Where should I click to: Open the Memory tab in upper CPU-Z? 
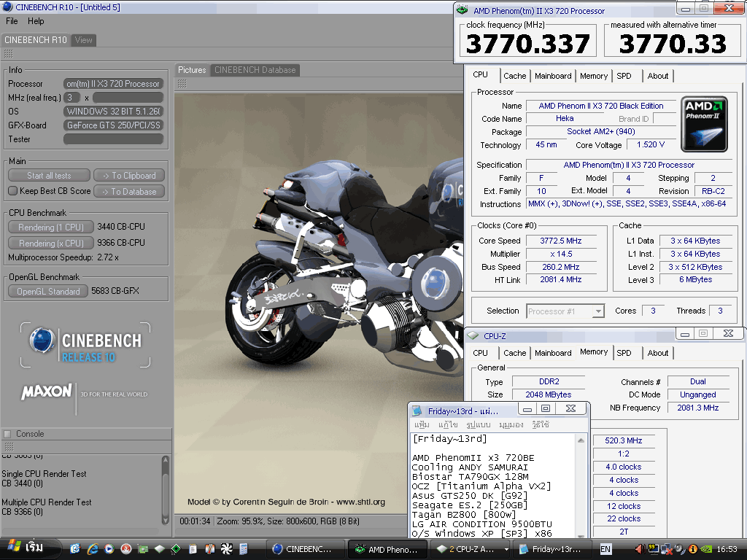click(x=594, y=76)
